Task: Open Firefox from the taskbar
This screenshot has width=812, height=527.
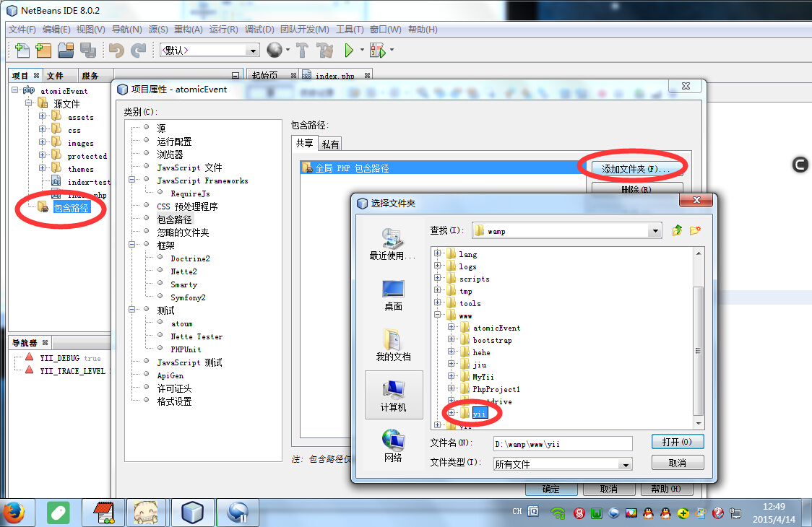Action: click(x=14, y=513)
